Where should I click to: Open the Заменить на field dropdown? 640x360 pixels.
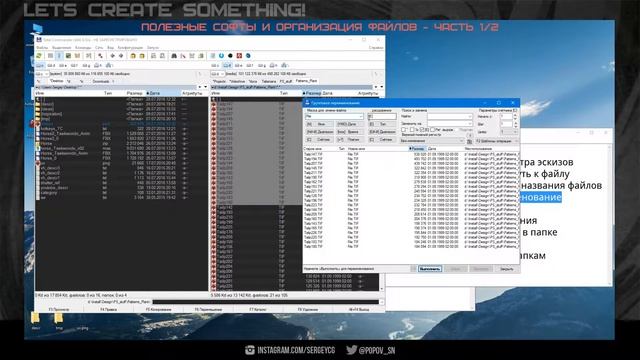[x=469, y=123]
